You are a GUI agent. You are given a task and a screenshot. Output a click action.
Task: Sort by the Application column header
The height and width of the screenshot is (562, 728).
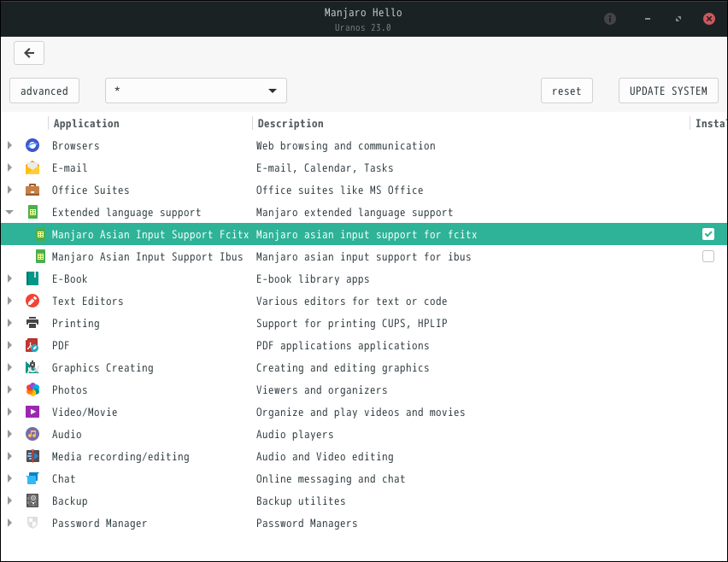pyautogui.click(x=150, y=124)
